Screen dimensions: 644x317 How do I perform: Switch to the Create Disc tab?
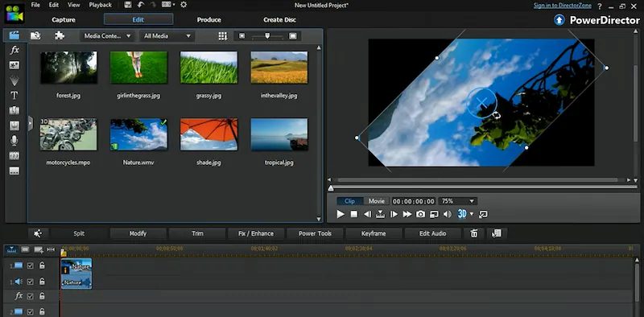(x=279, y=19)
